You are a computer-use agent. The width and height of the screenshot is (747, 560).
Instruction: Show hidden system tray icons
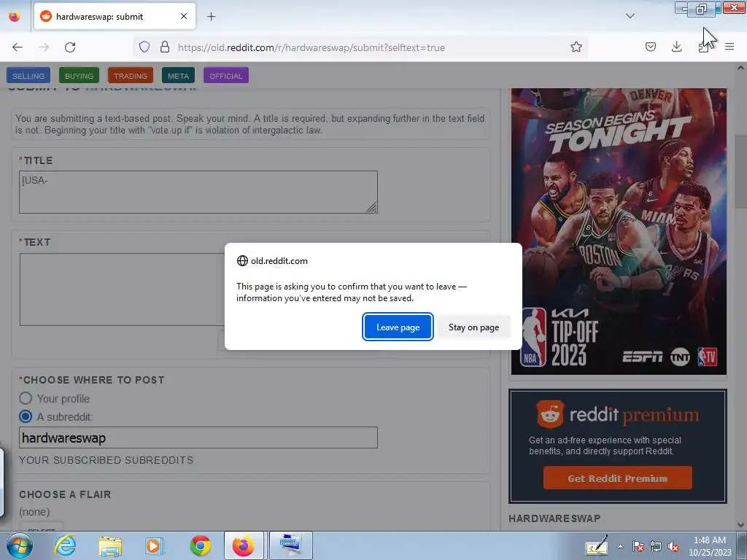(621, 546)
